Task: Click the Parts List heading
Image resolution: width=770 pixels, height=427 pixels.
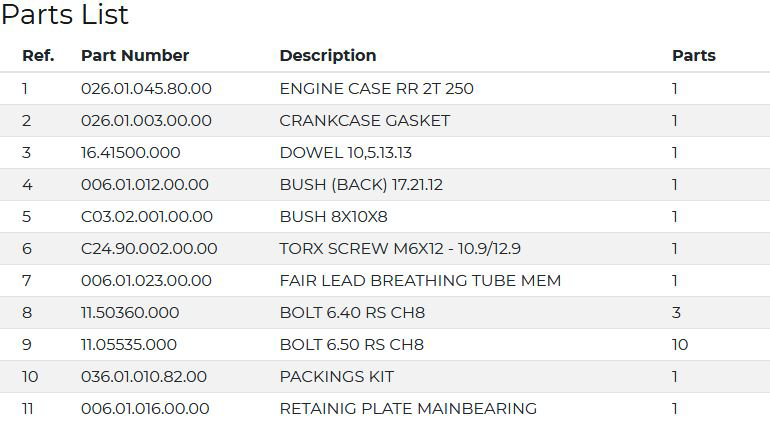Action: click(x=64, y=14)
